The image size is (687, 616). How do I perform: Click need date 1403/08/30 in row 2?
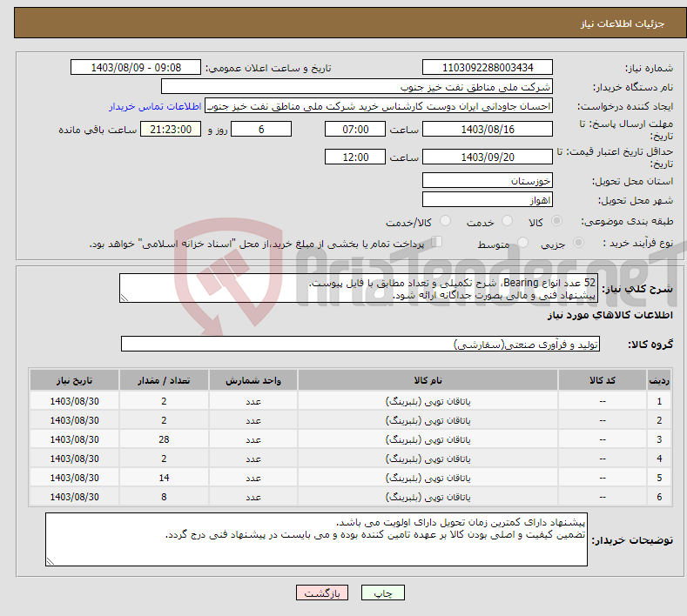click(x=75, y=420)
